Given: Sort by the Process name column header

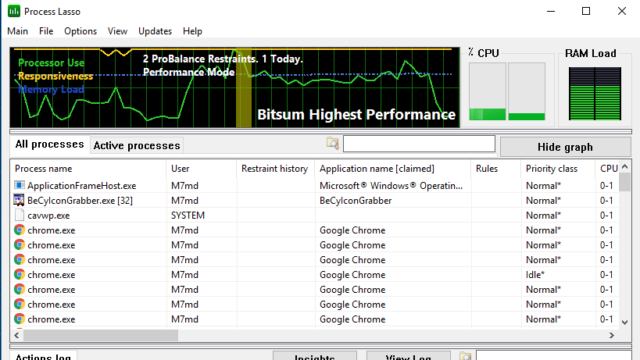Looking at the screenshot, I should [x=89, y=169].
